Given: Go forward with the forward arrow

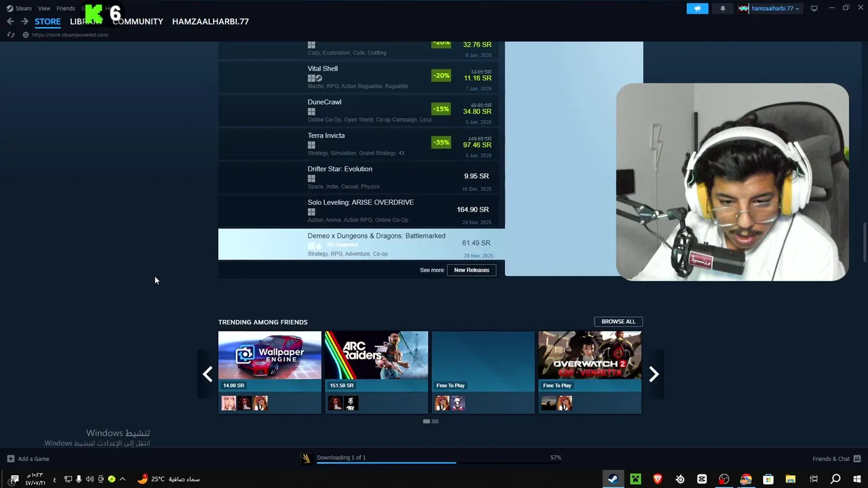Looking at the screenshot, I should pyautogui.click(x=24, y=22).
